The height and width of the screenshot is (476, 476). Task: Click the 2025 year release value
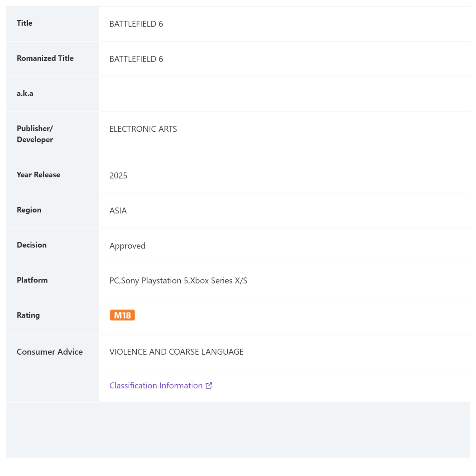coord(118,176)
